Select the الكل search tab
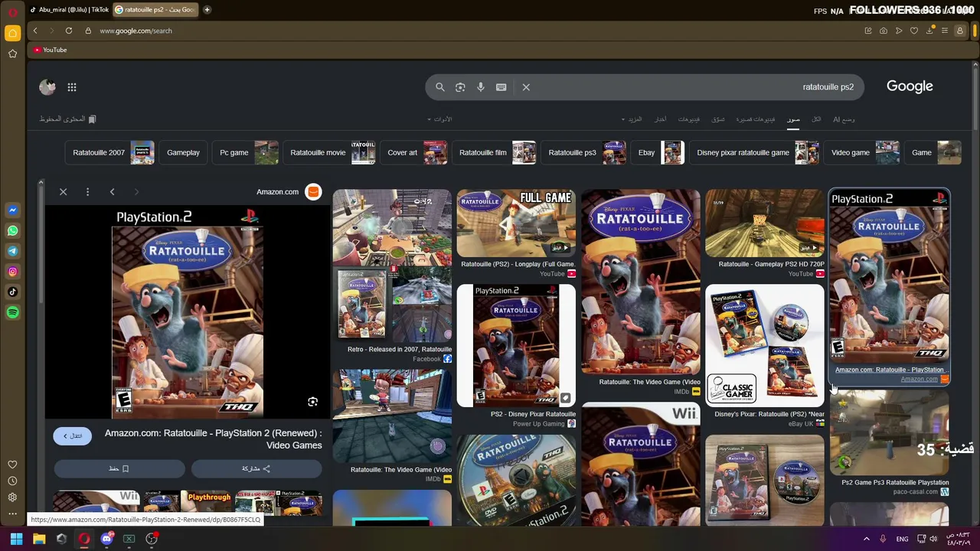The height and width of the screenshot is (551, 980). [816, 119]
